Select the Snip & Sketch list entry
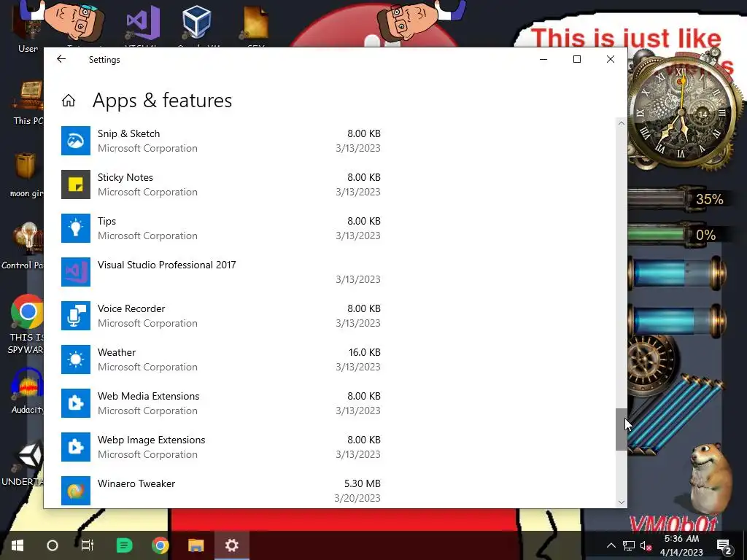This screenshot has height=560, width=747. [221, 141]
